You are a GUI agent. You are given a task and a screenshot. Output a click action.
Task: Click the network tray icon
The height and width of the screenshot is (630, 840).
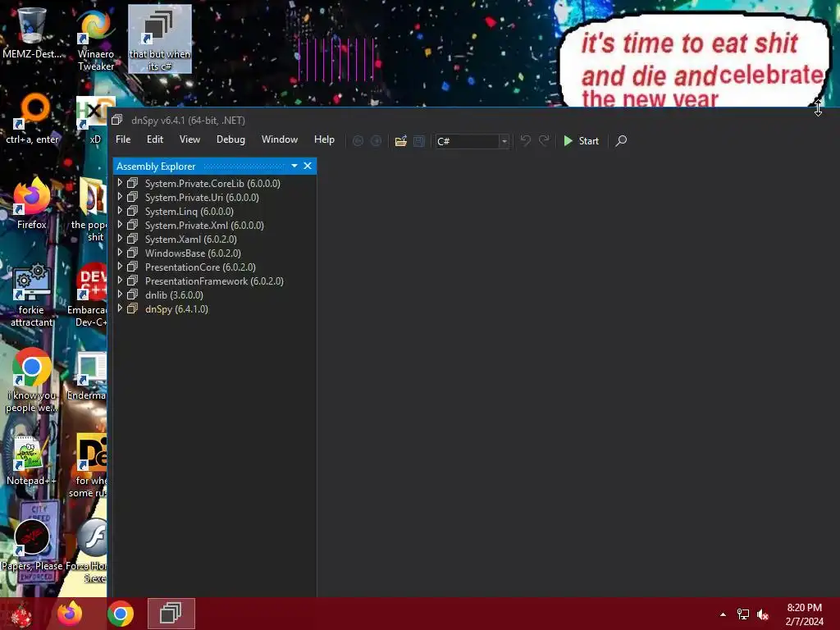tap(743, 614)
